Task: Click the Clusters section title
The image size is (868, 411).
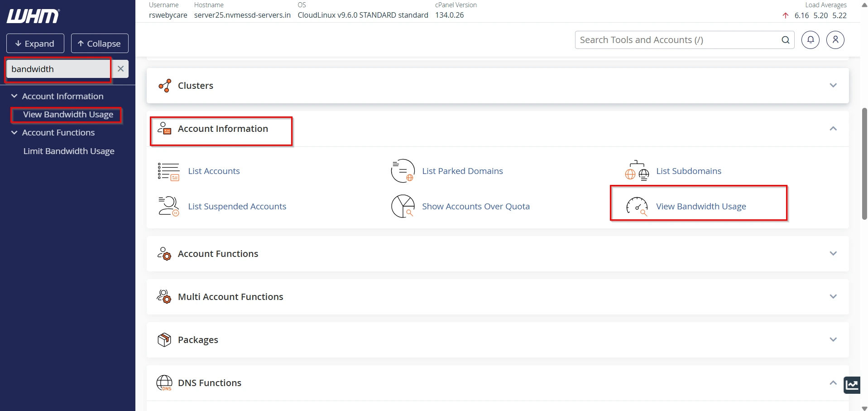Action: 196,86
